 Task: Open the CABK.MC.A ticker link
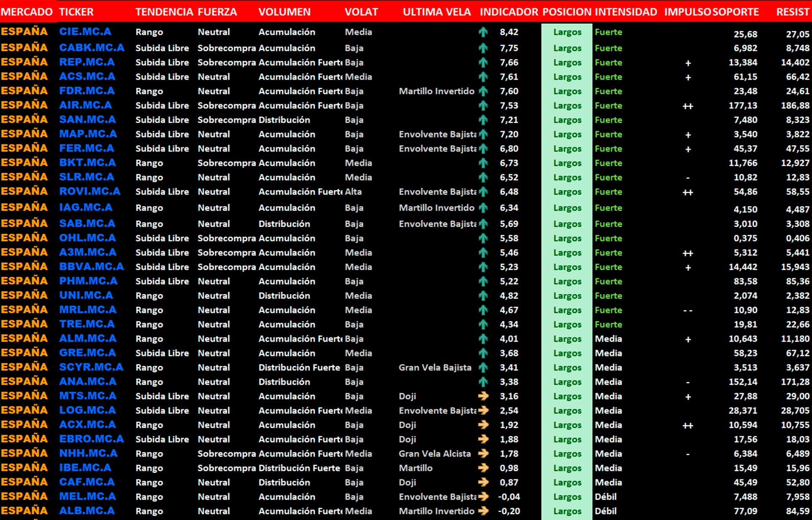pos(91,48)
